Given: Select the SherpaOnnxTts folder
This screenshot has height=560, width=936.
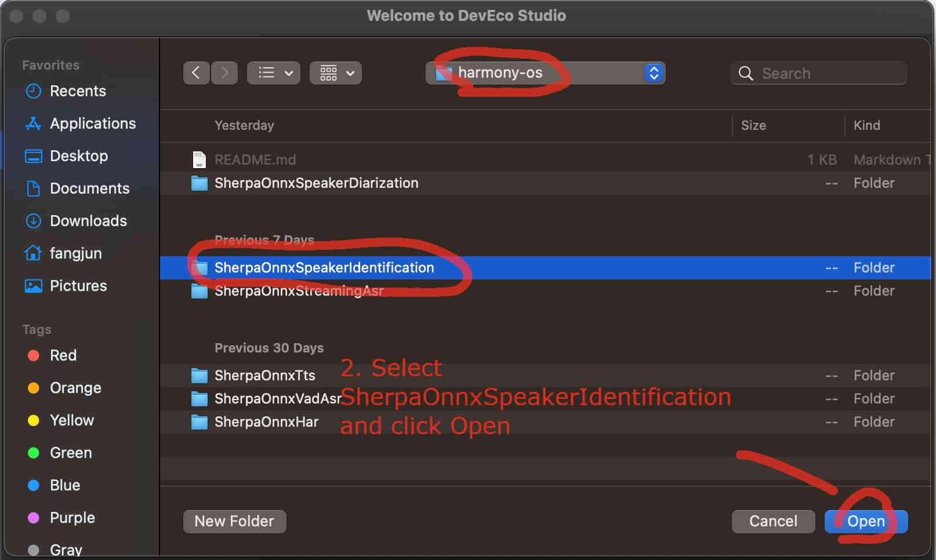Looking at the screenshot, I should [x=545, y=376].
